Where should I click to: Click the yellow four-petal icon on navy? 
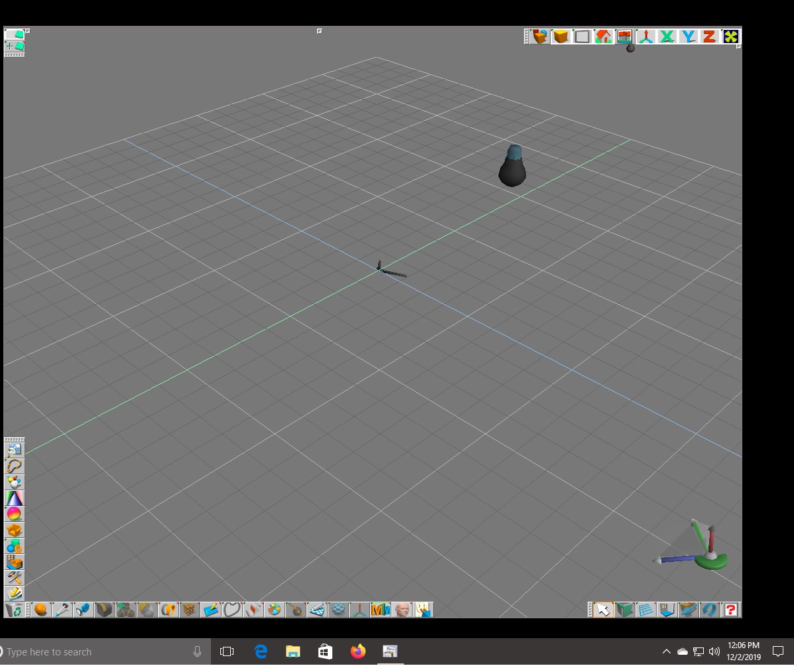coord(731,36)
